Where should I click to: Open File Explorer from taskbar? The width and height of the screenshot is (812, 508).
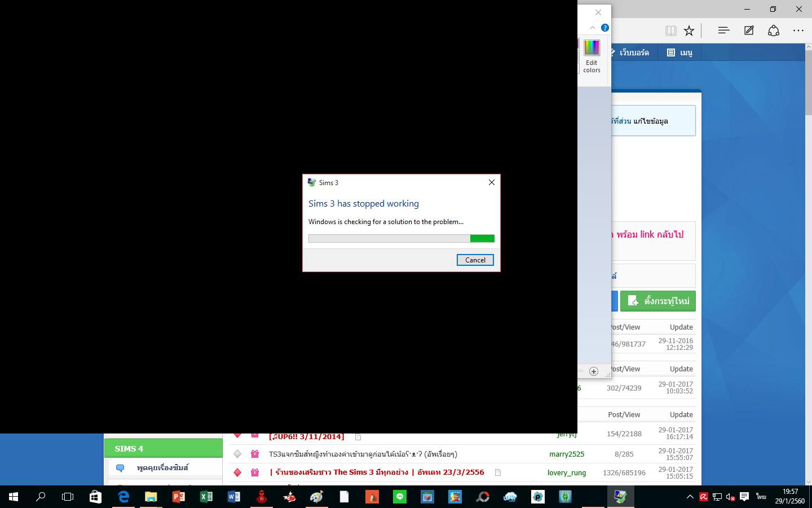point(151,497)
